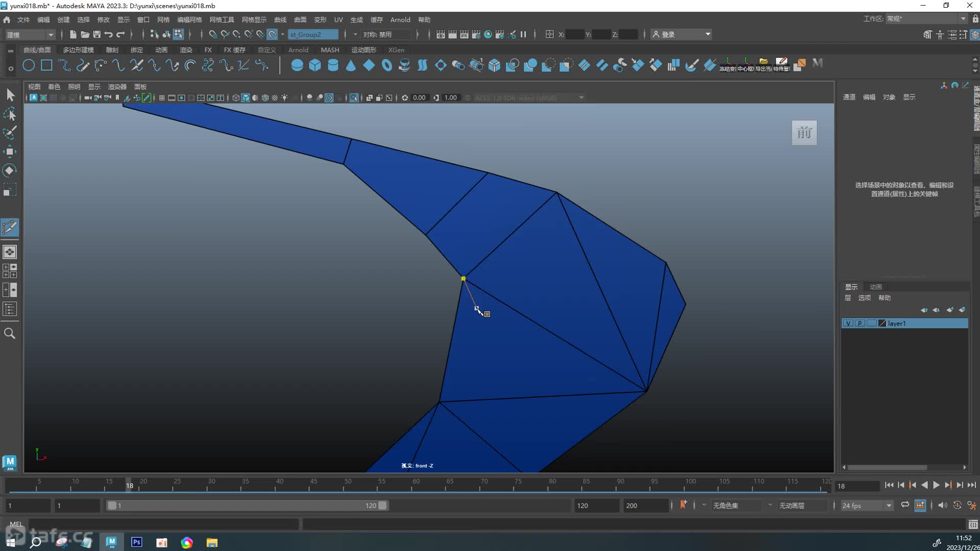This screenshot has width=980, height=551.
Task: Click the 前 view cube face
Action: click(804, 133)
